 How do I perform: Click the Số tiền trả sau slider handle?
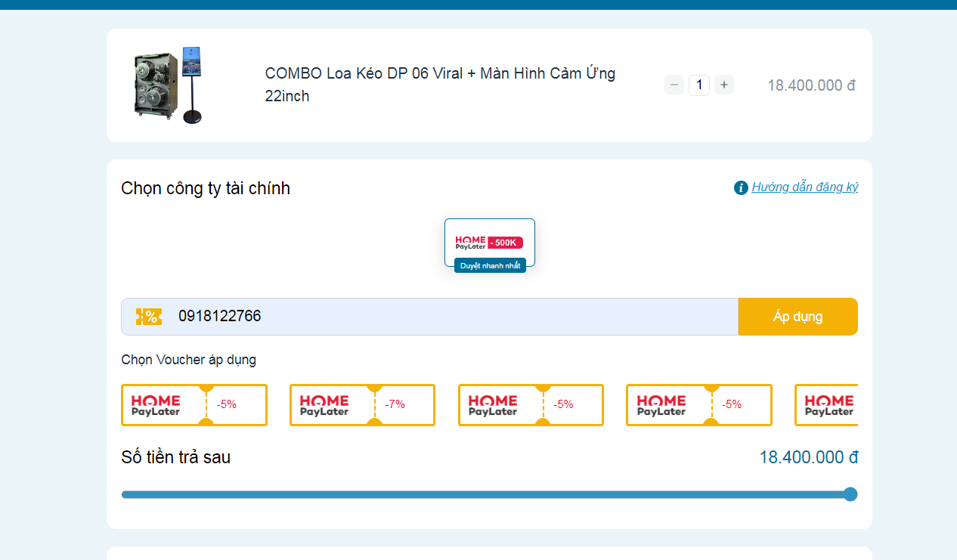click(x=850, y=494)
